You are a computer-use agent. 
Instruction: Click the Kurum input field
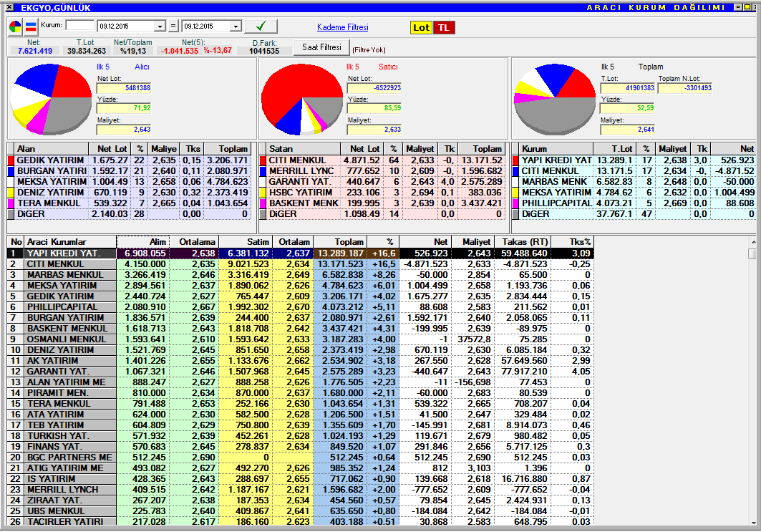[79, 26]
